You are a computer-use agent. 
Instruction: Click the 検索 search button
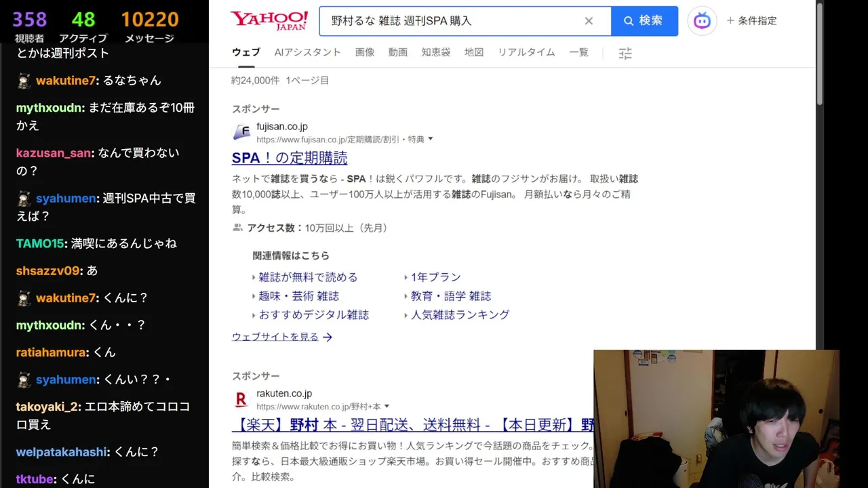pos(644,21)
